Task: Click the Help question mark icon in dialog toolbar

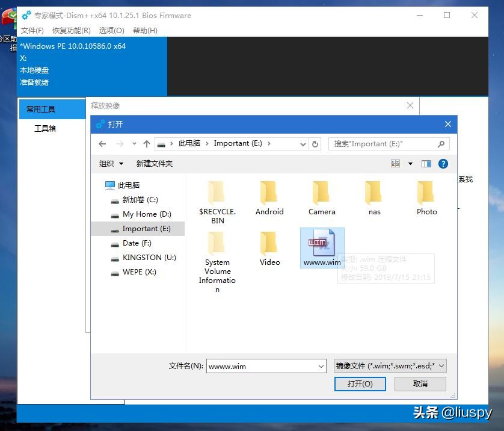Action: click(x=443, y=163)
